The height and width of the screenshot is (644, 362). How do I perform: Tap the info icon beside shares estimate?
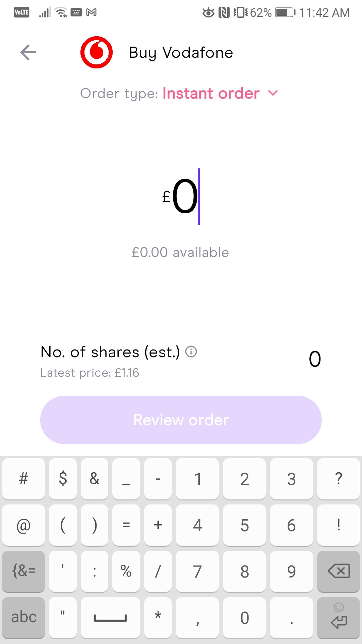[191, 352]
